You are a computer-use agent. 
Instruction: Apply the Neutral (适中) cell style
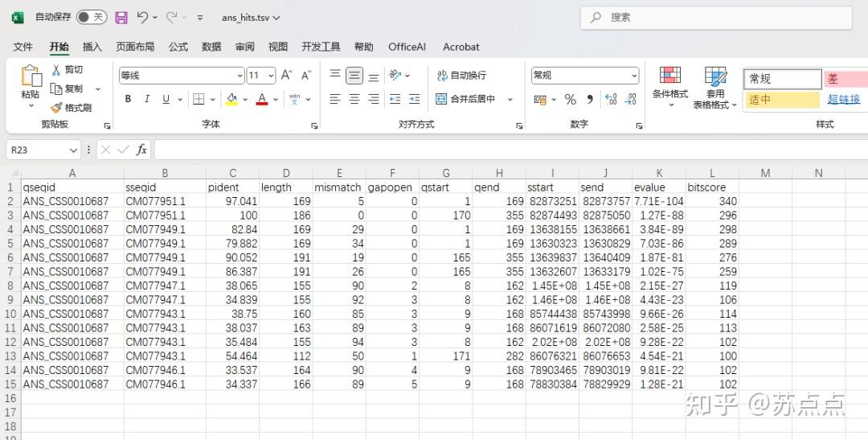coord(782,100)
